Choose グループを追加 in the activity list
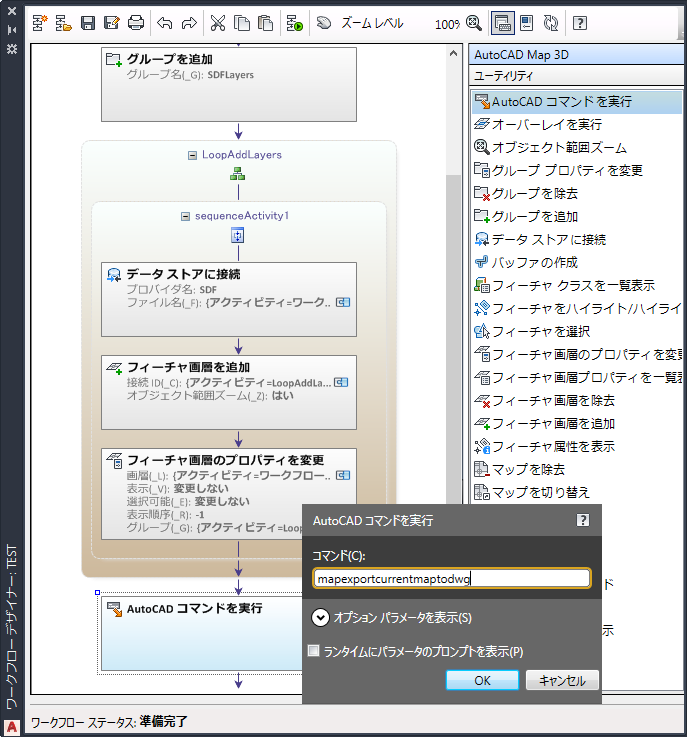 click(x=577, y=217)
